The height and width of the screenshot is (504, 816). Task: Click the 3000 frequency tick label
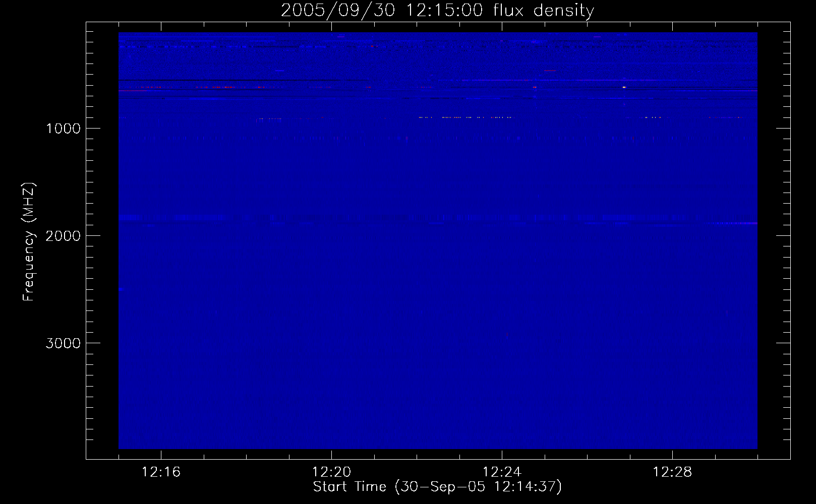pos(63,343)
